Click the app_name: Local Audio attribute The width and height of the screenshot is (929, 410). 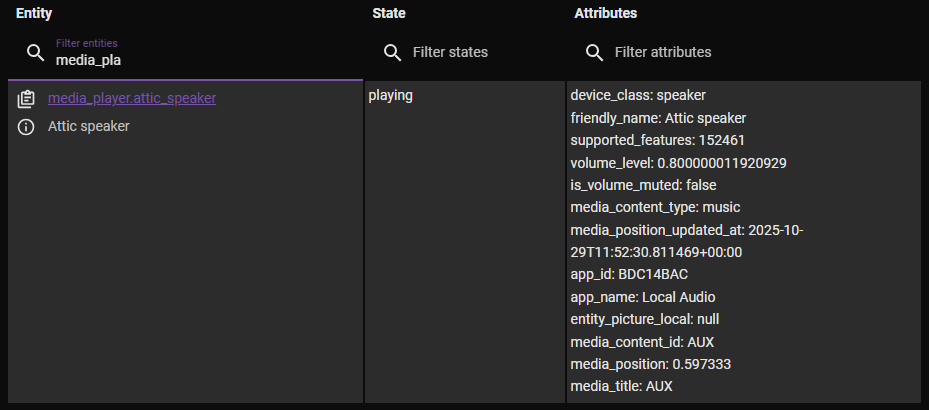tap(642, 297)
